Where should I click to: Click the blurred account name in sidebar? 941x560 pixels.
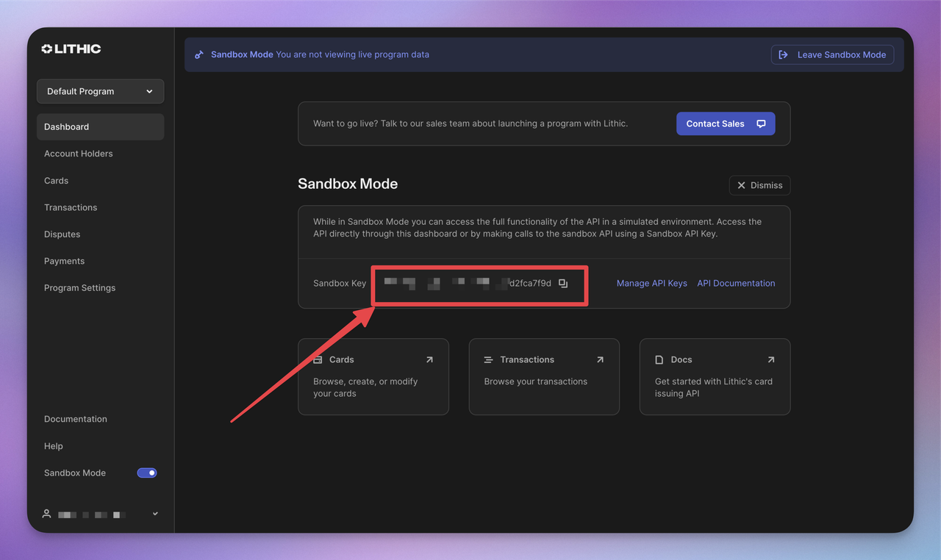92,514
